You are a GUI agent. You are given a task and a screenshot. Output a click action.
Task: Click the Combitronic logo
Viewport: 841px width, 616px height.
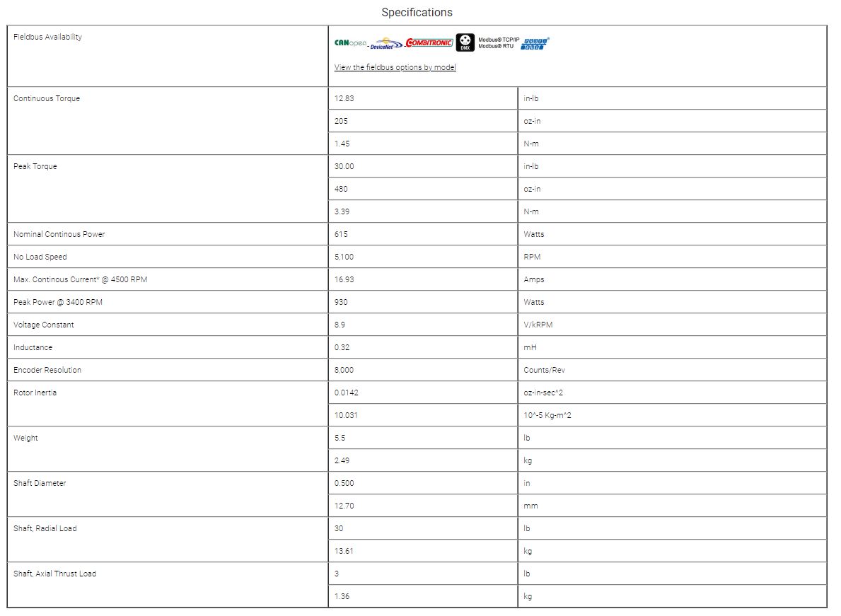pyautogui.click(x=429, y=43)
